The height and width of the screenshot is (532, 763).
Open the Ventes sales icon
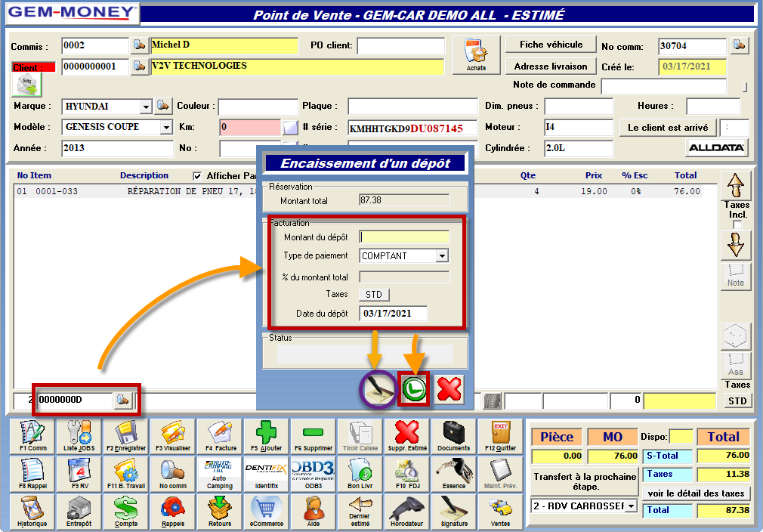click(x=500, y=512)
